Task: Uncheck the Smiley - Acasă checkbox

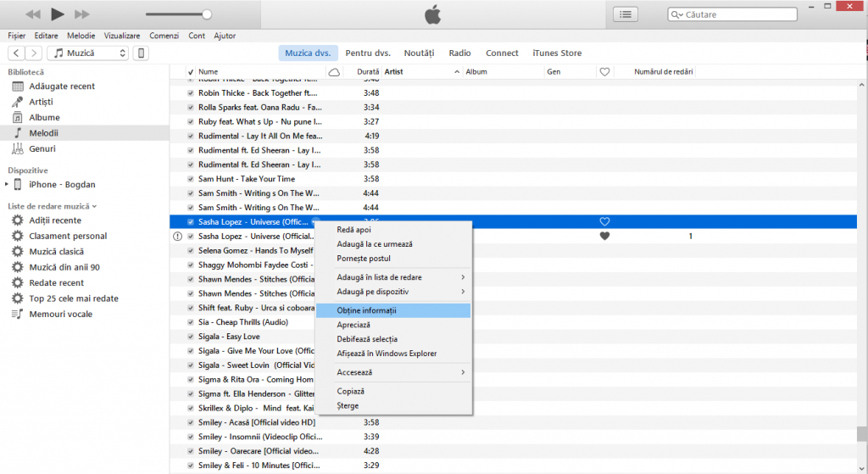Action: click(191, 422)
